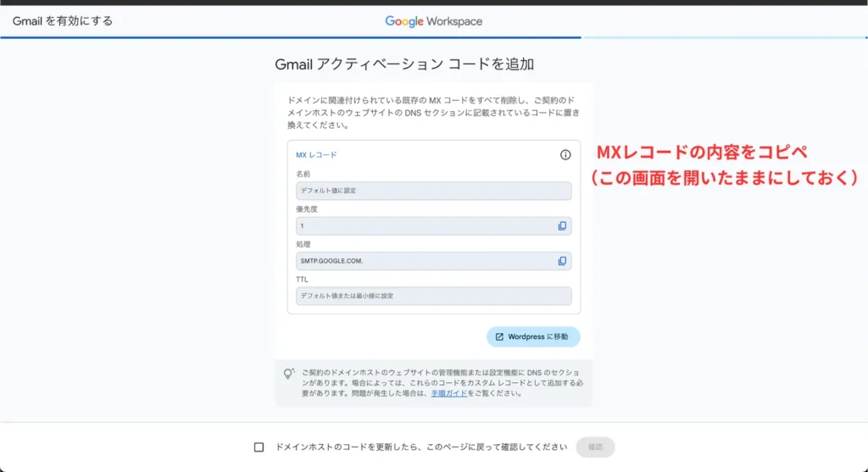Click the red MXレコードの内容をコピペ annotation
868x472 pixels.
point(699,153)
